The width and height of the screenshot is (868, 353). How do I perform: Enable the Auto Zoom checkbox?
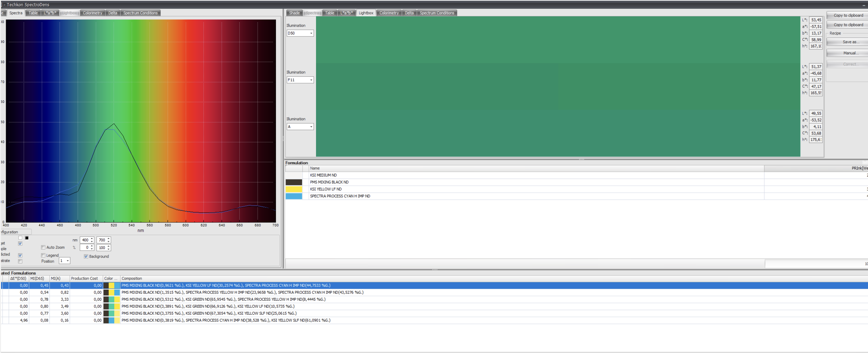43,247
